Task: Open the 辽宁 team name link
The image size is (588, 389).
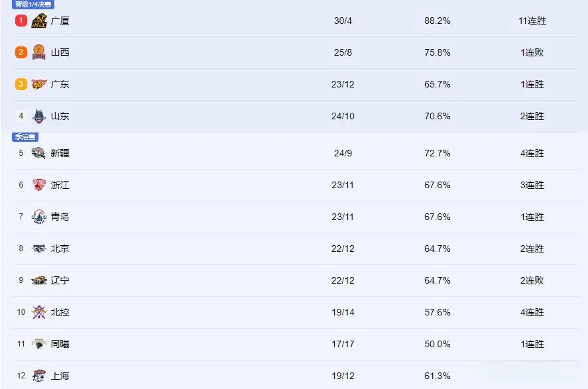Action: pos(60,280)
